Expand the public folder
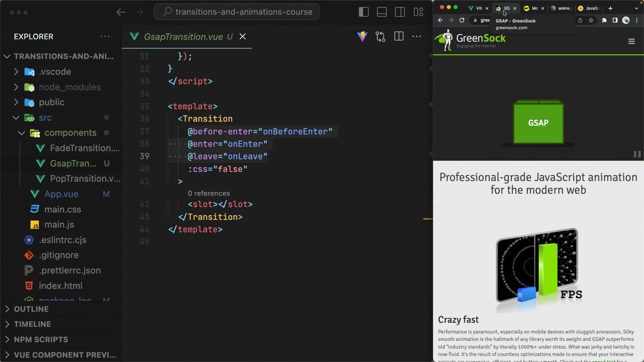The width and height of the screenshot is (644, 362). point(61,102)
